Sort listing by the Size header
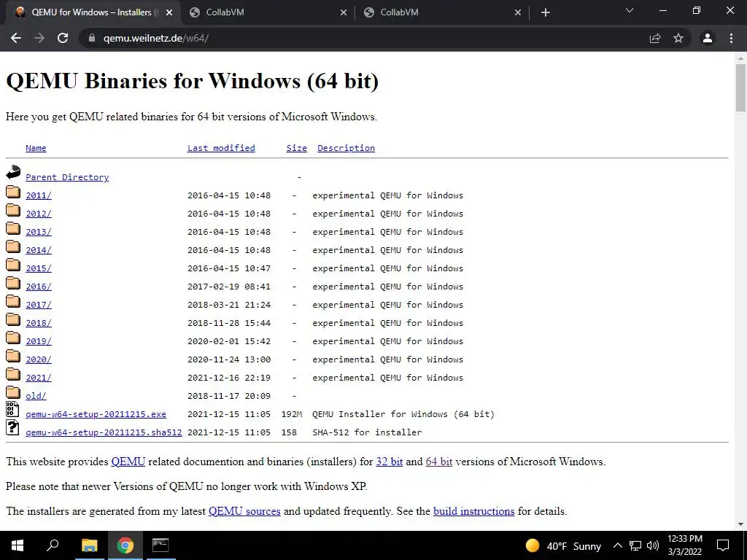Viewport: 747px width, 560px height. (296, 148)
